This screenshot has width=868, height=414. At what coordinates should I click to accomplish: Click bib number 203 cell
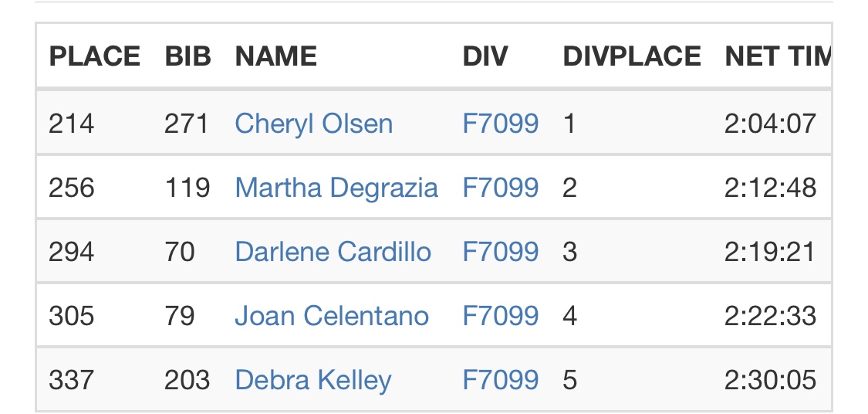187,380
